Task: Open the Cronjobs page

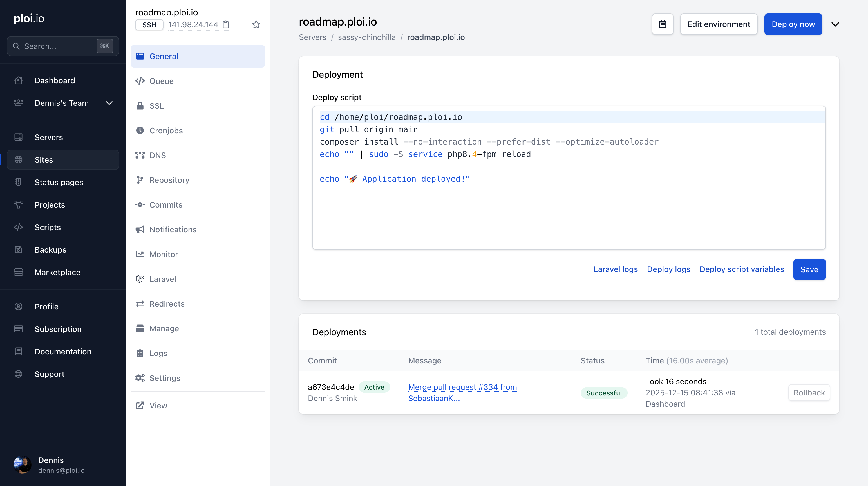Action: (x=166, y=131)
